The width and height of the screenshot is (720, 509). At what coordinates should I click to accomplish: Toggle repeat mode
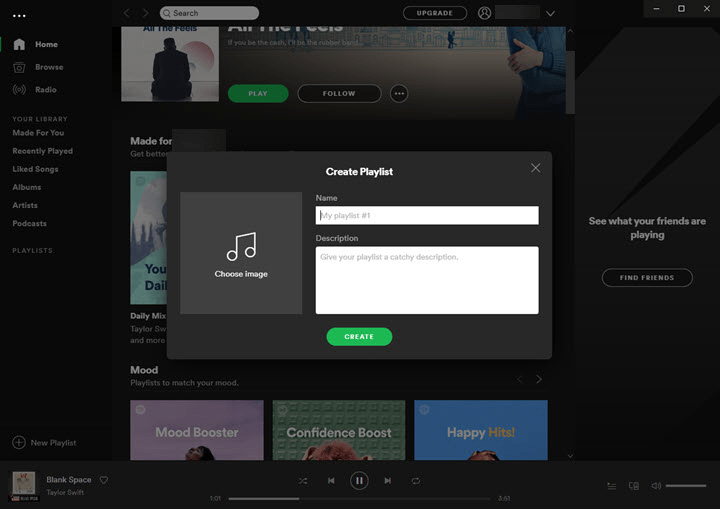416,481
